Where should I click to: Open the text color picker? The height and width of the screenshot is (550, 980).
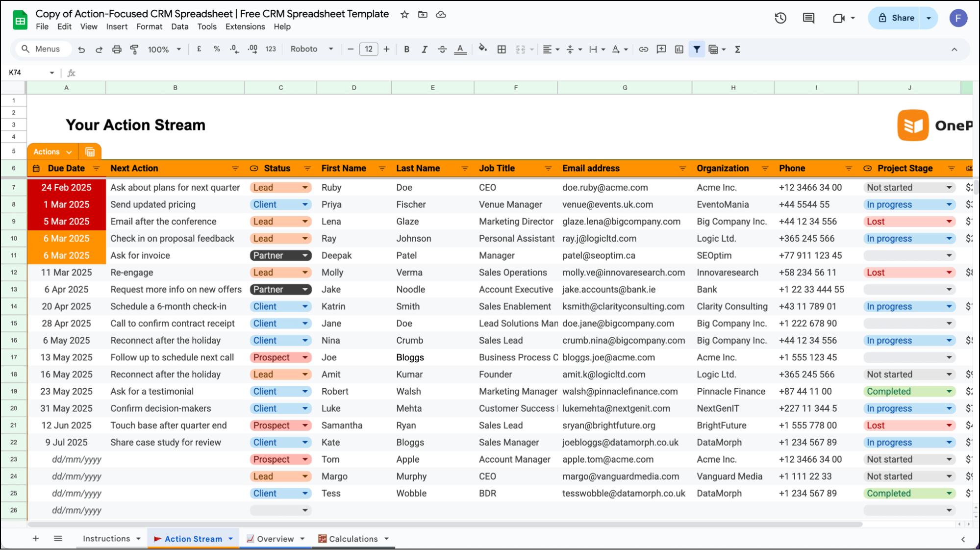pos(460,49)
